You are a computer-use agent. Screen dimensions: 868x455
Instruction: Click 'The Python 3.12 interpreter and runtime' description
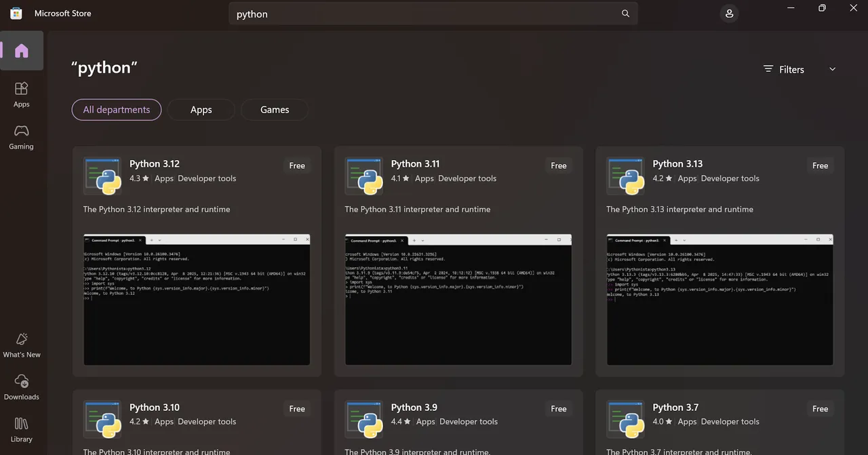click(157, 210)
